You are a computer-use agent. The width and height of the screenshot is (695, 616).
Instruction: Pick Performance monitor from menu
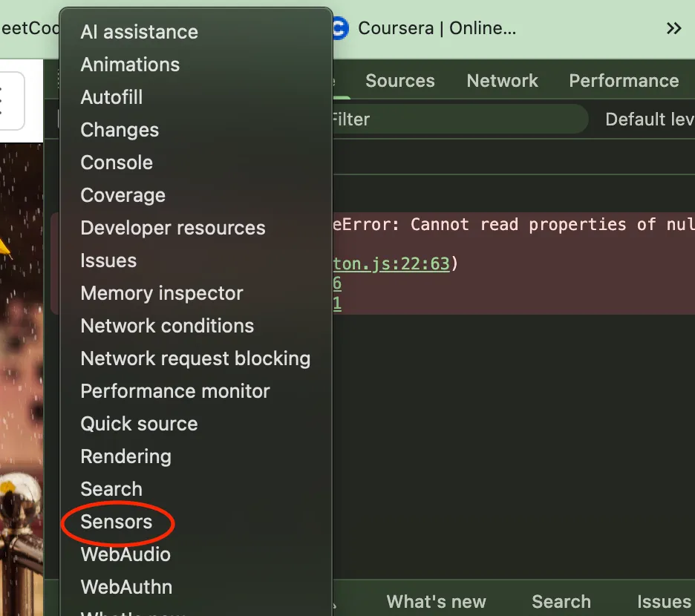[175, 391]
